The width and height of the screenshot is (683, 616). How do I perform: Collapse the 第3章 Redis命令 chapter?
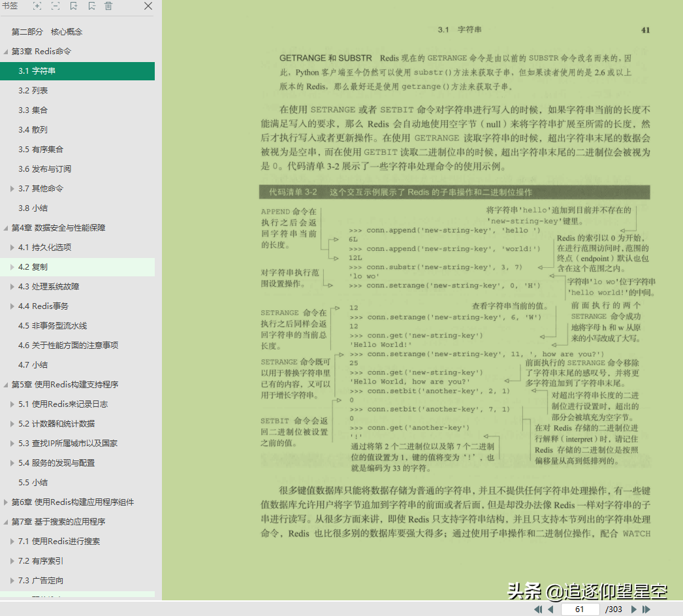[x=6, y=52]
